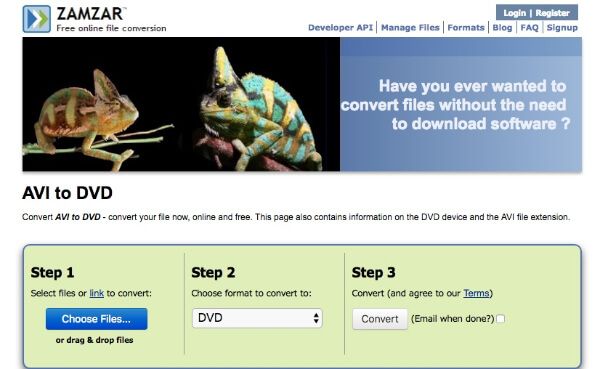The width and height of the screenshot is (600, 369).
Task: Click the up-down arrows on format selector
Action: (x=316, y=318)
